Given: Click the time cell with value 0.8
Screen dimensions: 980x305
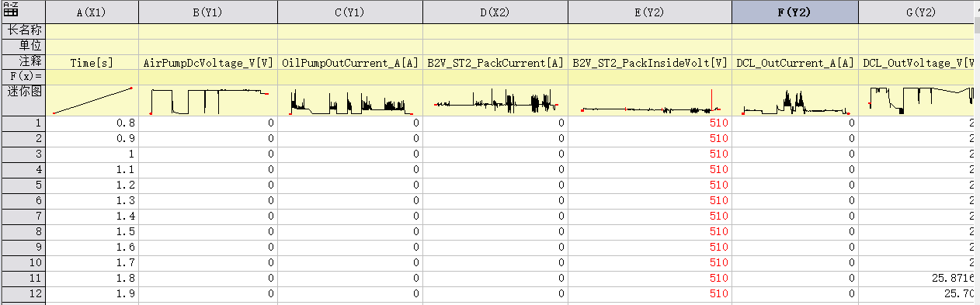Looking at the screenshot, I should point(92,123).
